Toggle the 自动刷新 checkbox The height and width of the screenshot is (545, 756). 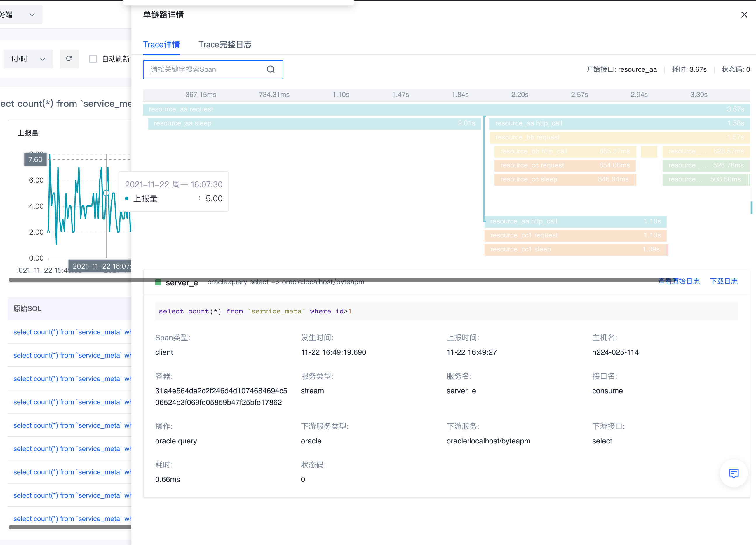point(93,59)
